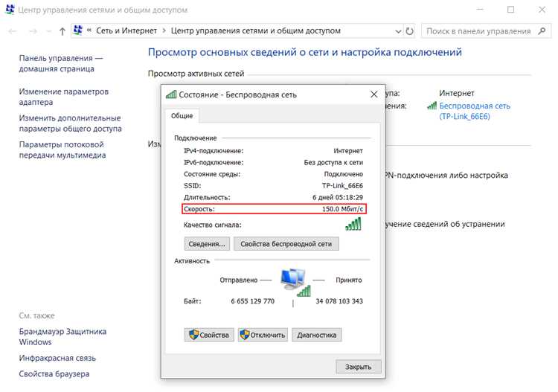Click the refresh icon beside address bar
This screenshot has height=392, width=558.
pos(410,31)
